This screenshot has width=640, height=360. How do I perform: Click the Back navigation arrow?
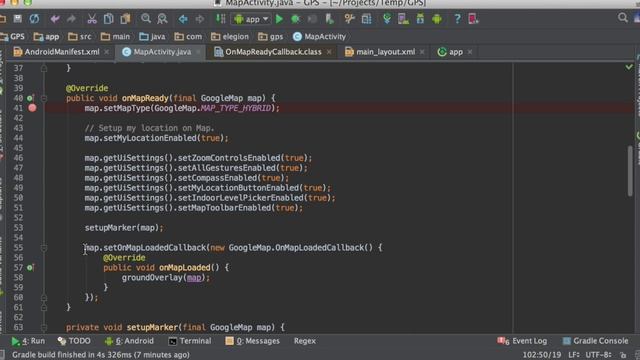183,19
